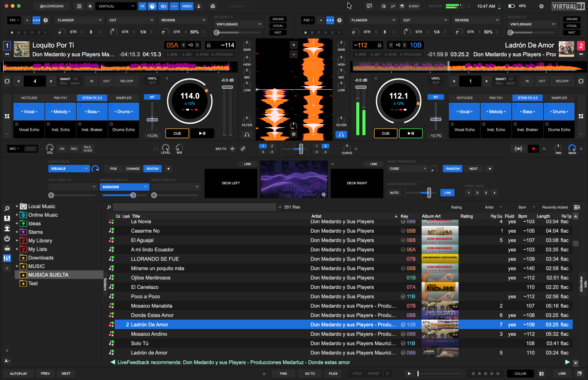The width and height of the screenshot is (588, 380).
Task: Open KARAOKE master video FX dropdown
Action: coord(124,187)
